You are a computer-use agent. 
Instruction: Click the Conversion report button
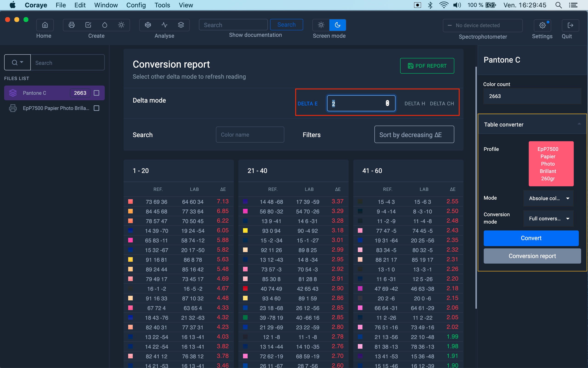[x=532, y=256]
